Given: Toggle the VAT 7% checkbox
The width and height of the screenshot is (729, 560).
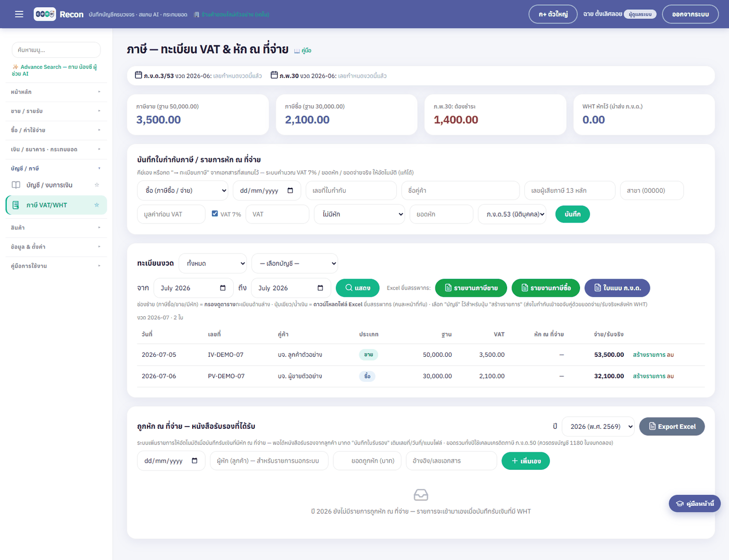Looking at the screenshot, I should click(x=215, y=214).
